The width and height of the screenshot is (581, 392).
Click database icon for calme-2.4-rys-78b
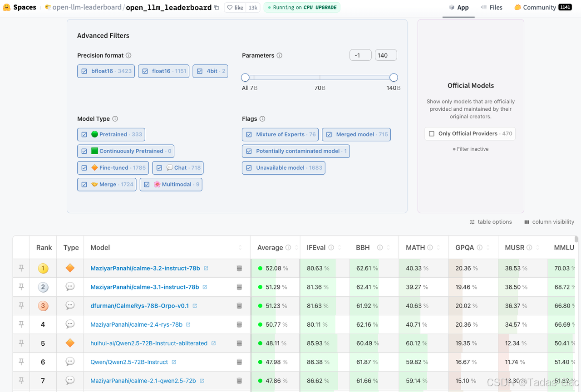239,325
